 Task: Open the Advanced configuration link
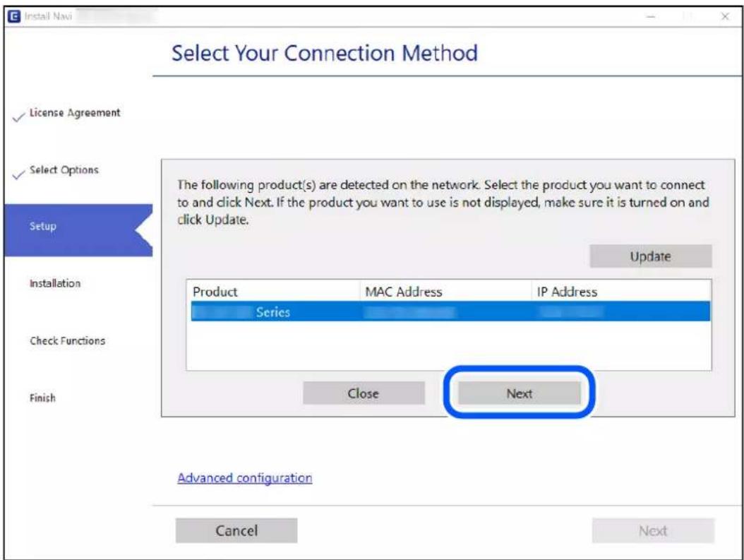(245, 478)
